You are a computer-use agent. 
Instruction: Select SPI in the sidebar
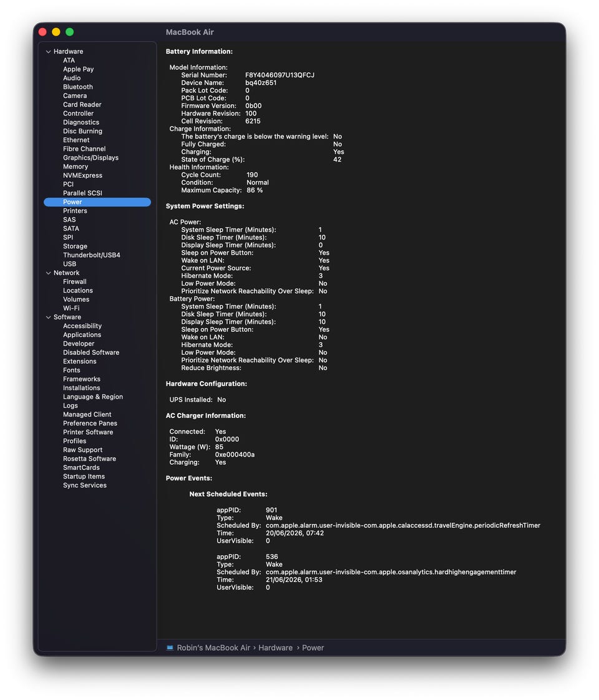click(x=68, y=238)
